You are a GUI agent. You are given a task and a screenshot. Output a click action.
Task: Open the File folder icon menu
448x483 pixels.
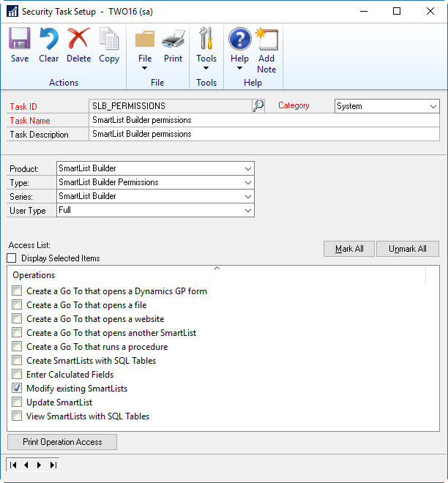145,39
